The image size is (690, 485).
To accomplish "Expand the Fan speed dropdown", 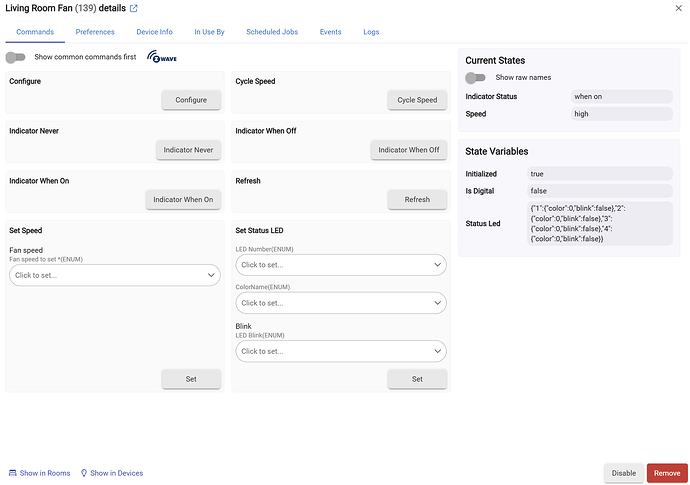I will (114, 275).
